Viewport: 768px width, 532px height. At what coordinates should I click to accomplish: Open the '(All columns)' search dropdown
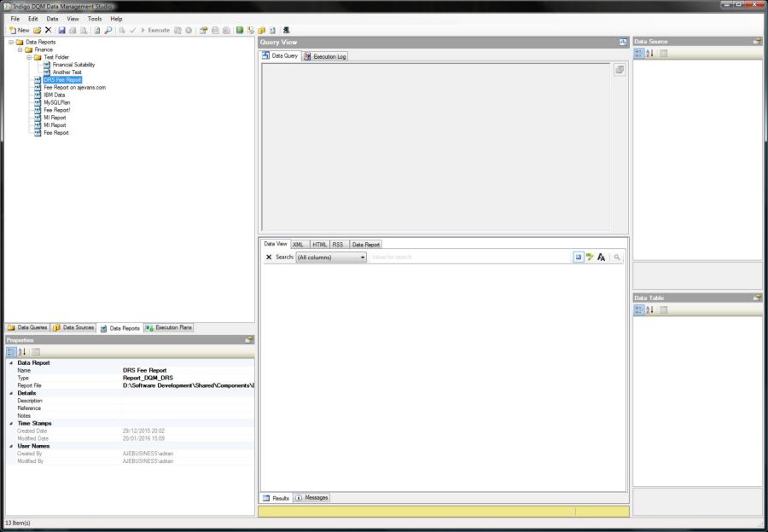[363, 257]
